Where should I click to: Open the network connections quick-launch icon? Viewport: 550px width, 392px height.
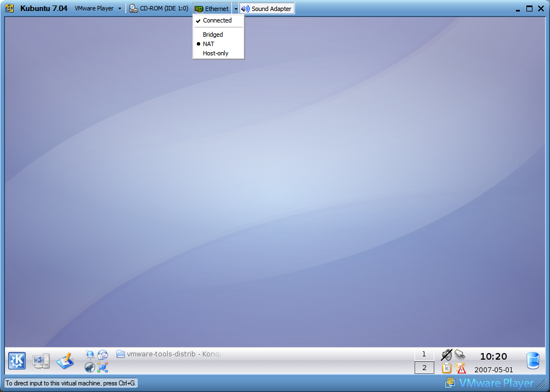[103, 367]
